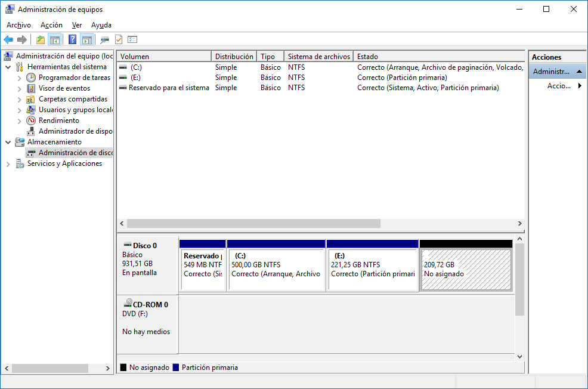Click the CD-ROM 0 disc icon
This screenshot has height=389, width=588.
click(x=128, y=303)
